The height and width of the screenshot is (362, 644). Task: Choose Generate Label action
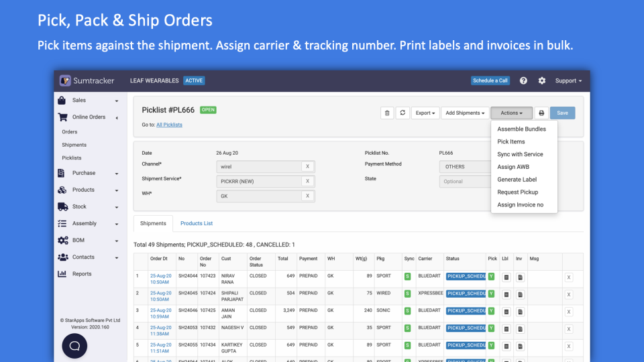click(x=517, y=180)
